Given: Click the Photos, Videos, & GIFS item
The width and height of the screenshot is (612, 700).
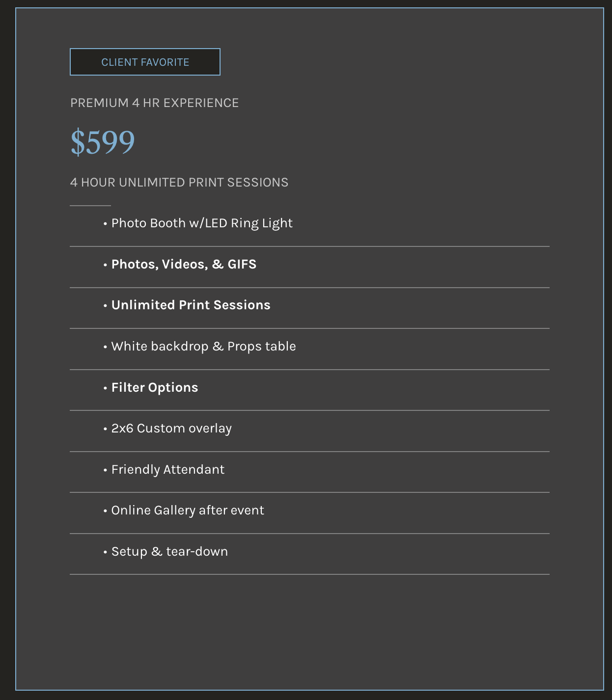Looking at the screenshot, I should [x=184, y=264].
